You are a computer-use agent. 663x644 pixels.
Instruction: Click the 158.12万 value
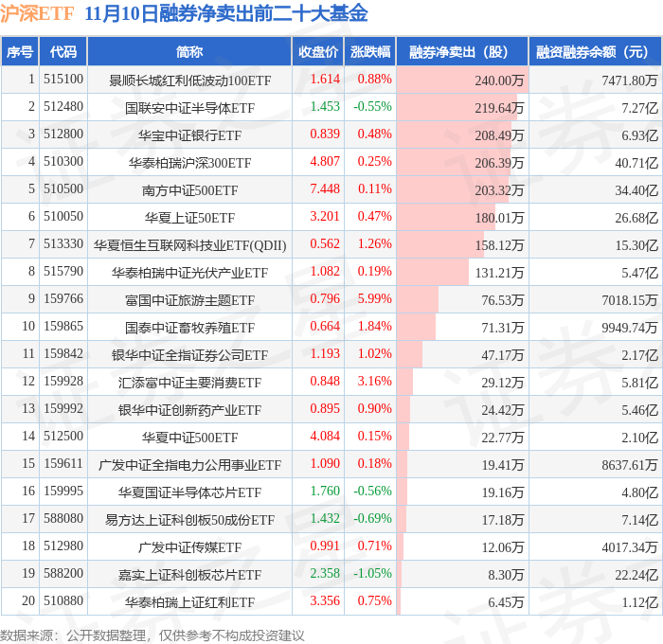pos(499,245)
